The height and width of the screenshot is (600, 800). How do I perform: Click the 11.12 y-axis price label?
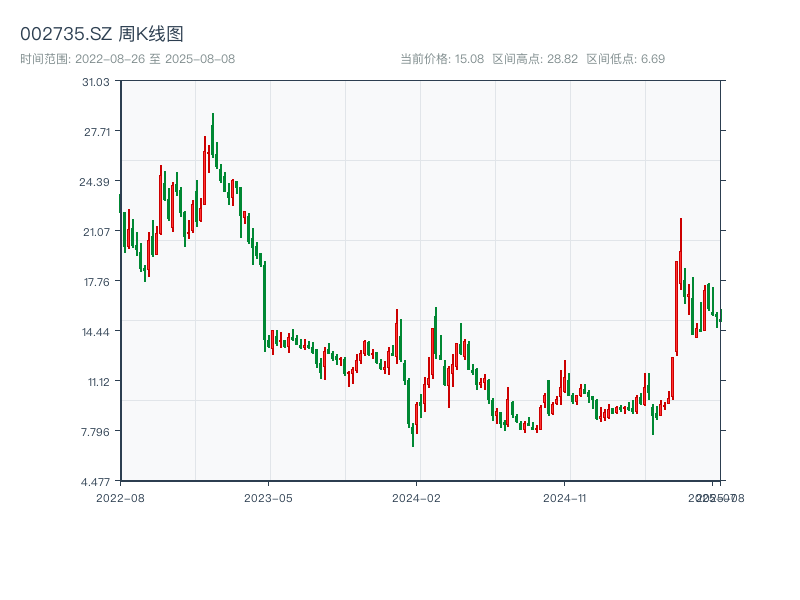pyautogui.click(x=96, y=382)
